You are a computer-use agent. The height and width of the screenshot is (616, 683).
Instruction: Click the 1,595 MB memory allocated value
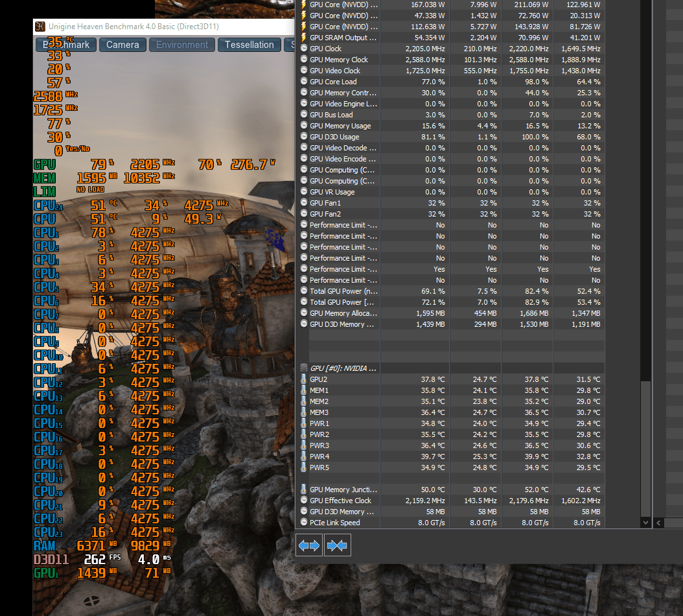click(430, 313)
